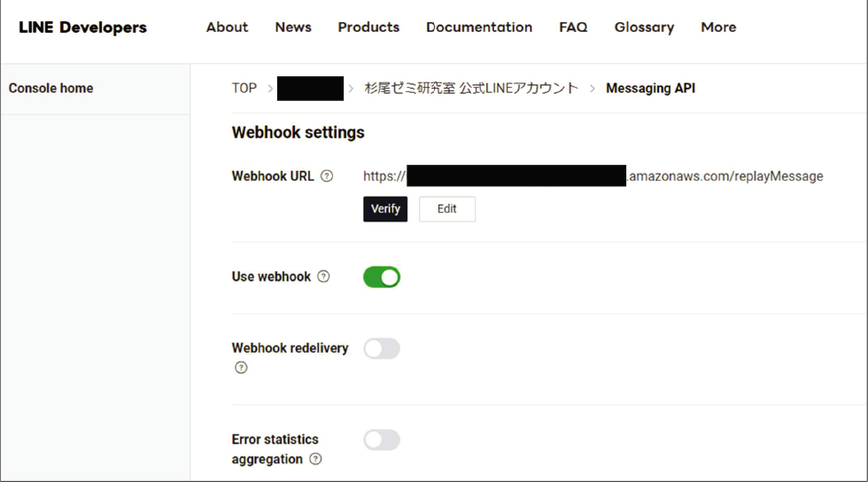Viewport: 868px width, 482px height.
Task: Open 杉尾ゼミ研究室 公式LINEアカウント breadcrumb link
Action: point(471,89)
